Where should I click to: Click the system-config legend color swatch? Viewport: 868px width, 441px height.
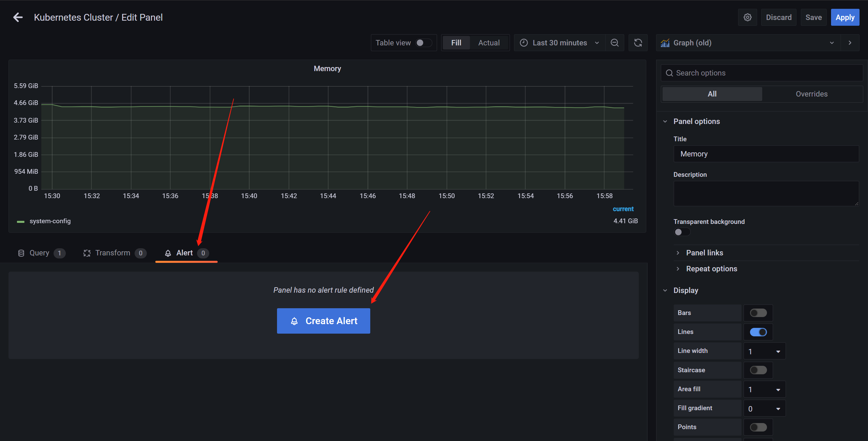tap(21, 222)
